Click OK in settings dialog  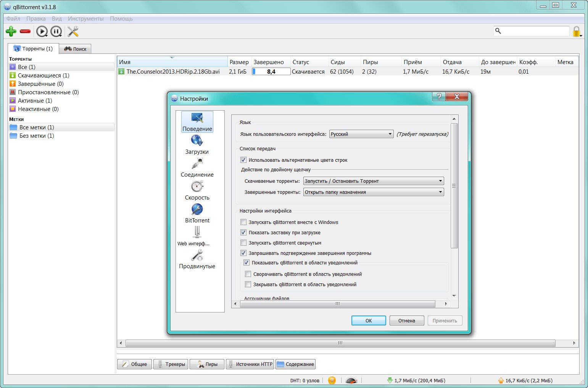369,320
